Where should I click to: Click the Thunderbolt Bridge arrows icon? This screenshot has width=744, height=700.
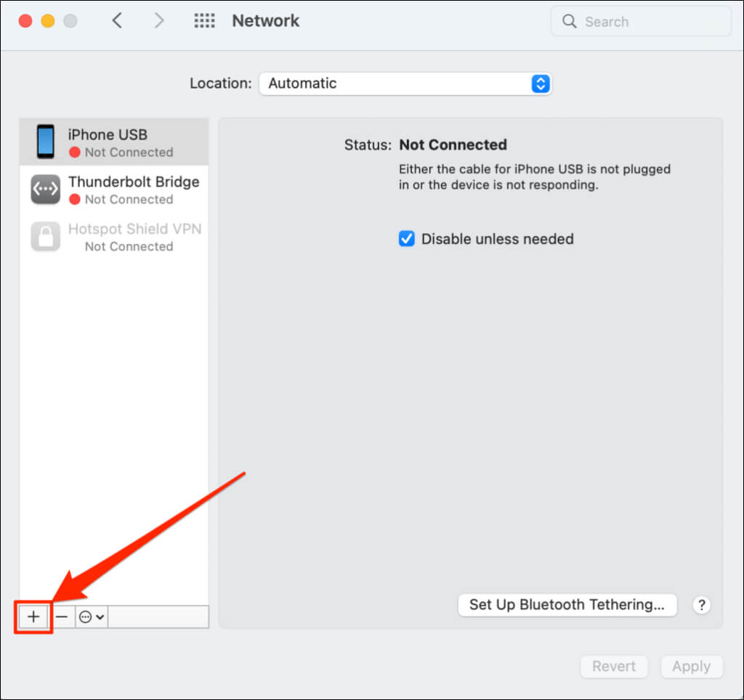point(46,189)
